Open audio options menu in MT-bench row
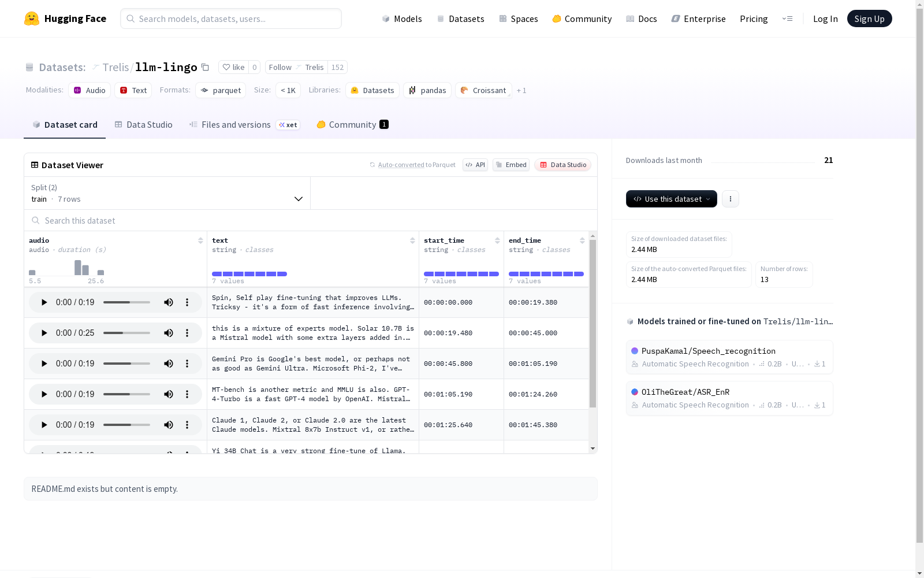Screen dimensions: 924x578 tap(187, 394)
